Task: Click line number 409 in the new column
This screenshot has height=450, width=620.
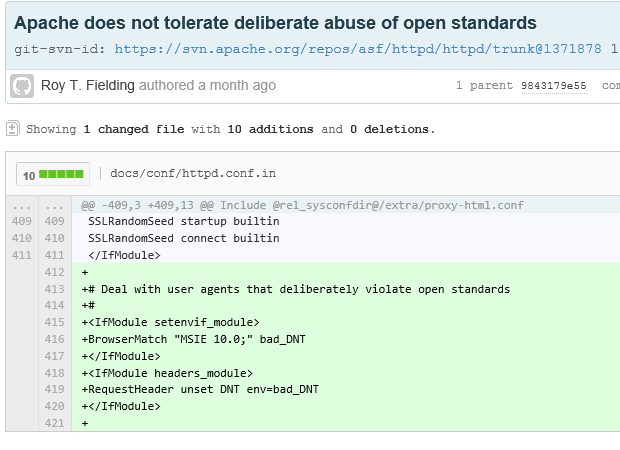Action: point(55,221)
